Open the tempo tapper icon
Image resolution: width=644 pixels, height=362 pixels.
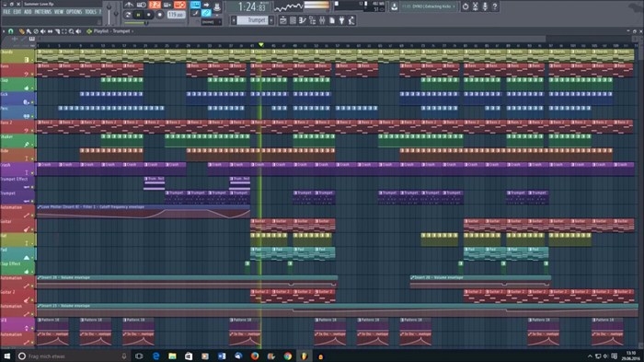pos(351,20)
